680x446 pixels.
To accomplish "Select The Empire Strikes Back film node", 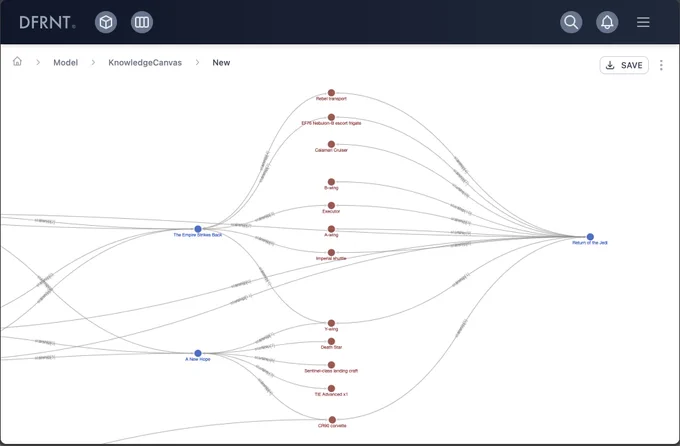I will [198, 229].
